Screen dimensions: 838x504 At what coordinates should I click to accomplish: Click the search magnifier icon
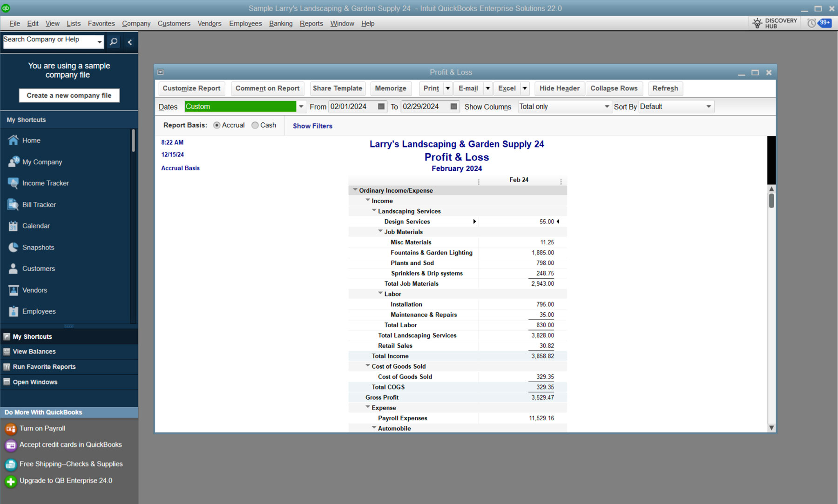(x=114, y=41)
